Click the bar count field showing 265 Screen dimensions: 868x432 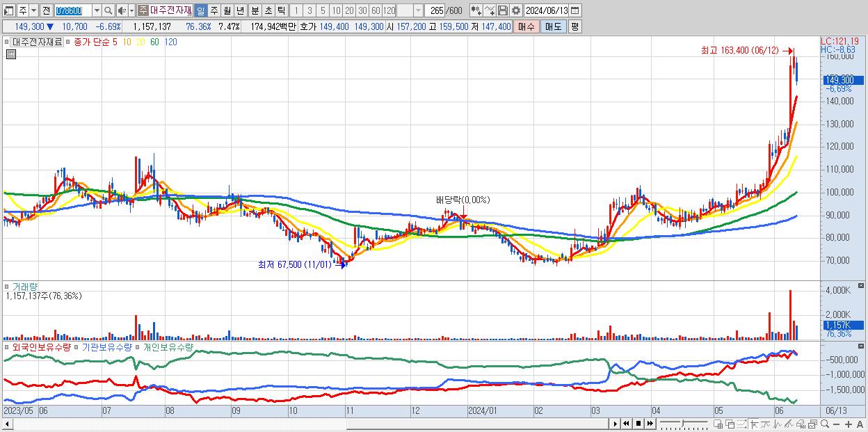tap(435, 10)
